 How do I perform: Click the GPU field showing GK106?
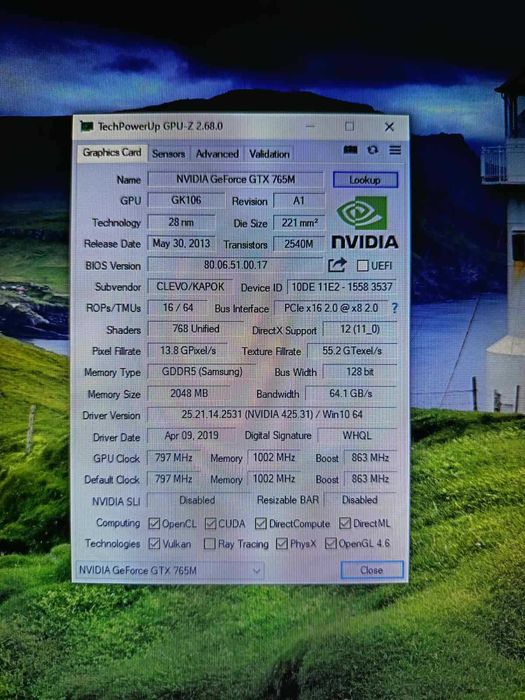point(186,200)
